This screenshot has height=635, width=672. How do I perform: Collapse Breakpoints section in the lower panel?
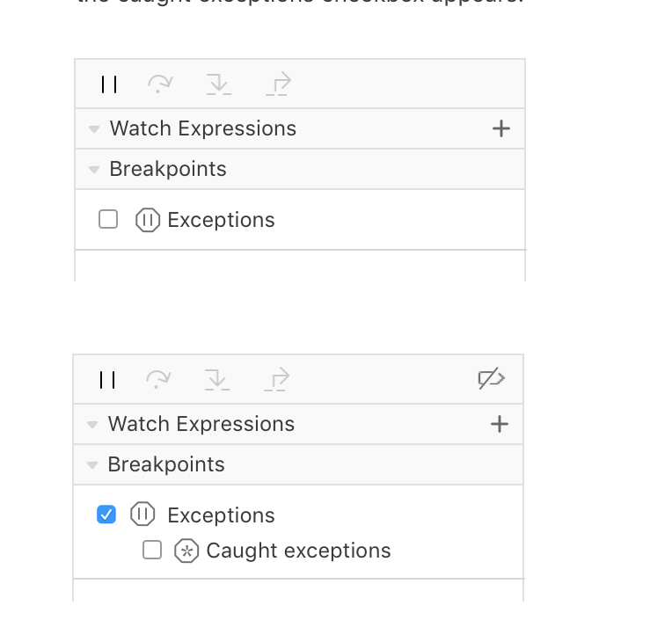click(x=92, y=465)
